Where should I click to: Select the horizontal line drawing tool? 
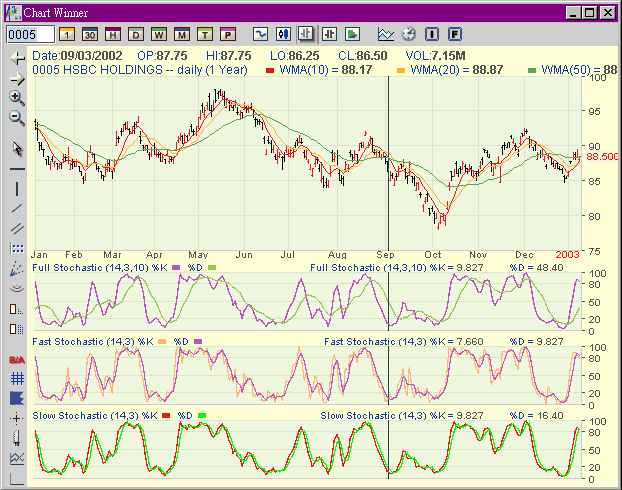pyautogui.click(x=17, y=169)
